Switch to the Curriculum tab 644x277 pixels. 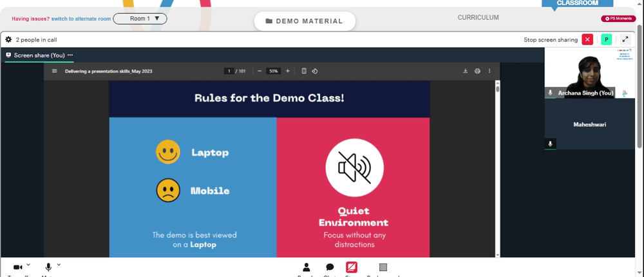pyautogui.click(x=478, y=17)
